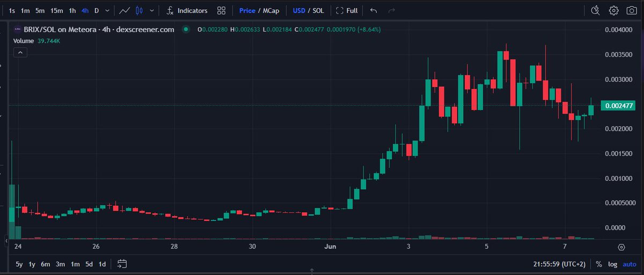Select the 1y date range
The image size is (644, 275).
32,264
